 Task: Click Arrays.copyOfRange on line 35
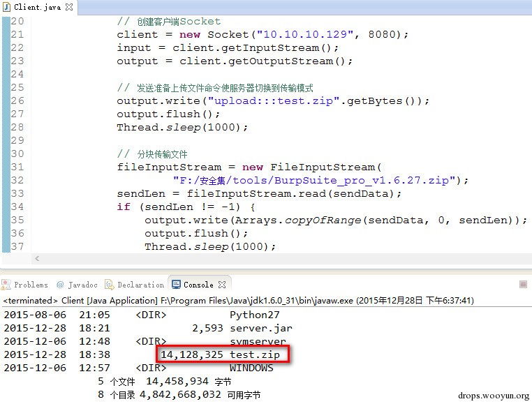pos(298,220)
